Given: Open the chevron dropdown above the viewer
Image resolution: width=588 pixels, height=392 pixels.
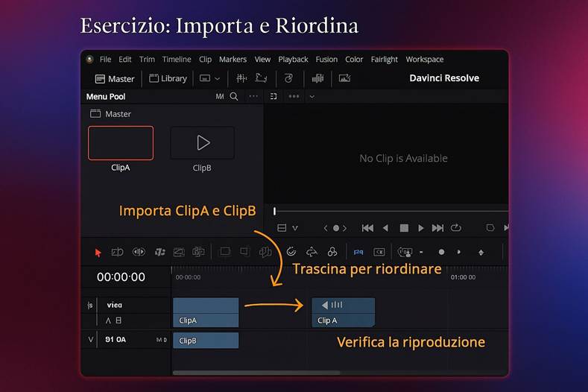Looking at the screenshot, I should point(312,96).
